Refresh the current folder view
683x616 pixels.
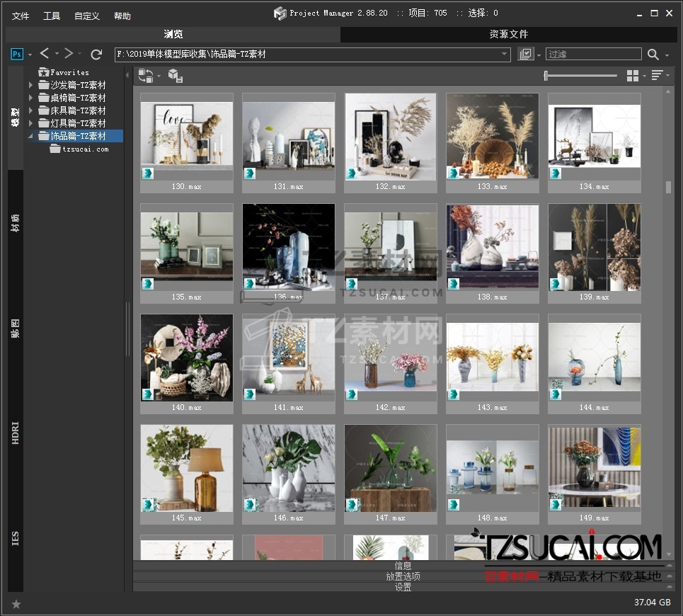click(x=97, y=54)
